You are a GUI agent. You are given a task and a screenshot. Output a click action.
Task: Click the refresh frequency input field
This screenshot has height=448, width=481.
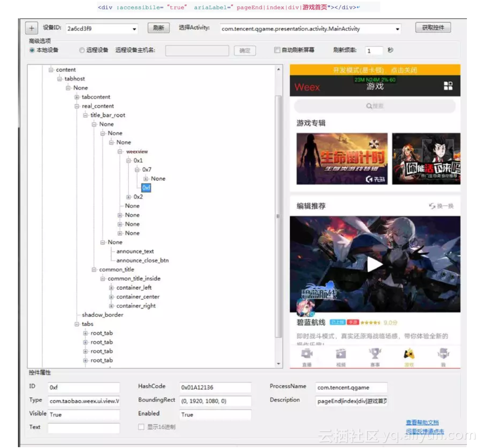[x=373, y=50]
